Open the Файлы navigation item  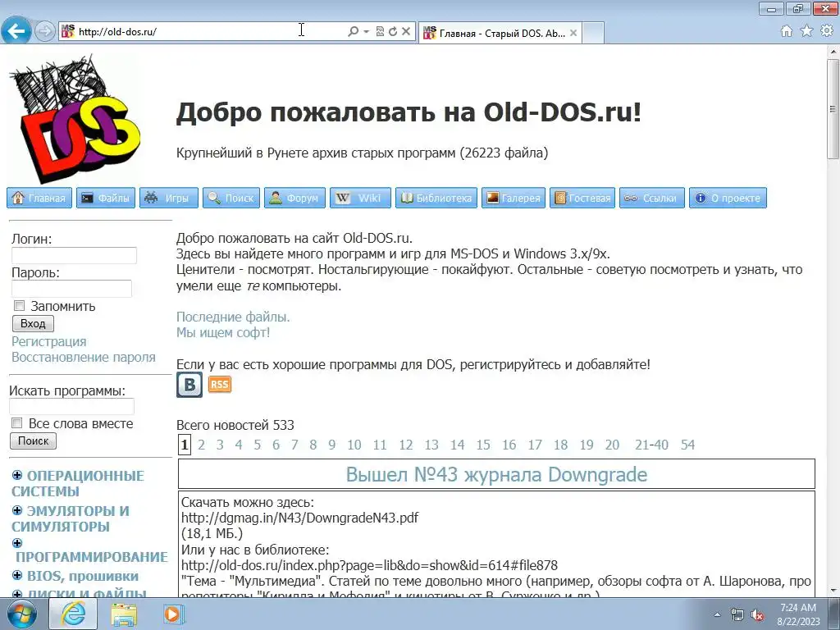tap(106, 198)
